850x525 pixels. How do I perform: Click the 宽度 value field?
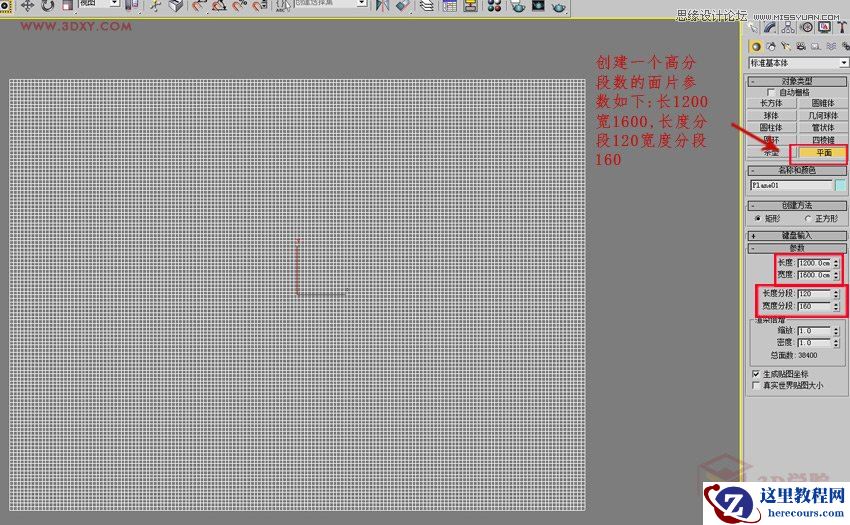pyautogui.click(x=815, y=275)
